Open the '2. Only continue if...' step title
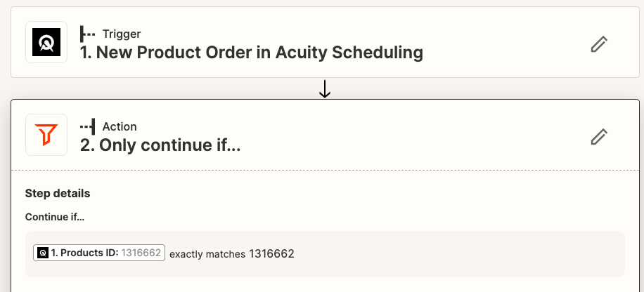Screen dimensions: 644x292 click(x=160, y=145)
